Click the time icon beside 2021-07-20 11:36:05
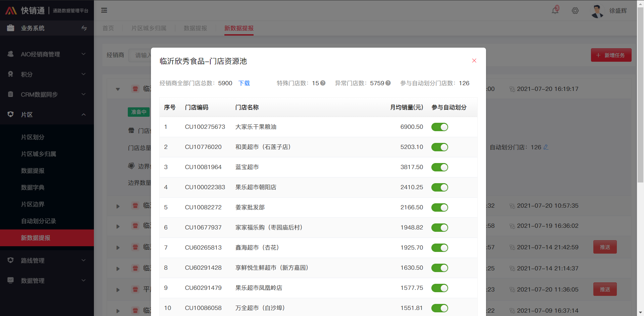The image size is (644, 316). (512, 290)
